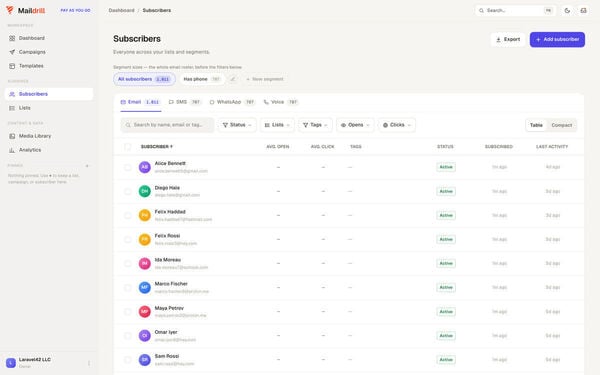Screen dimensions: 600x375
Task: Open Templates in the sidebar
Action: coord(49,66)
